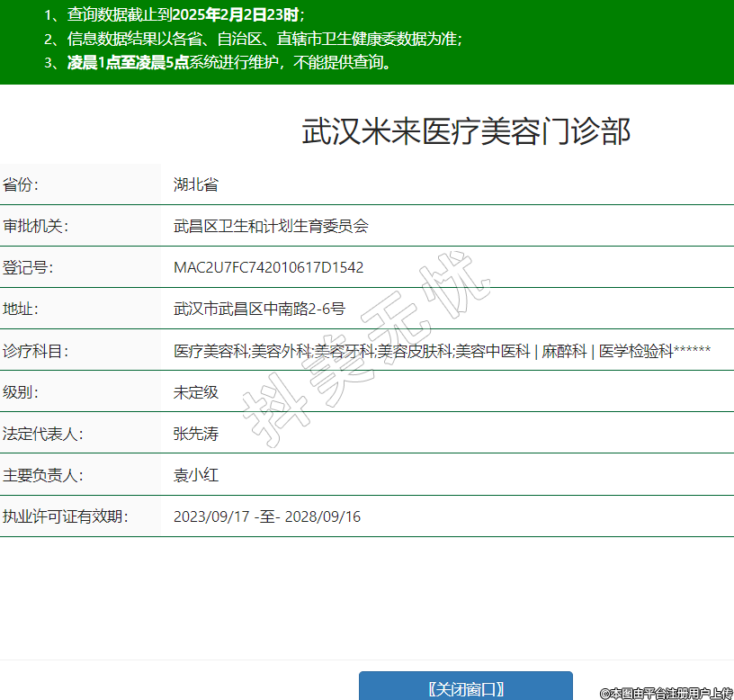The width and height of the screenshot is (734, 700).
Task: Select address 武汉市武昌区中南路2-6号
Action: tap(259, 310)
